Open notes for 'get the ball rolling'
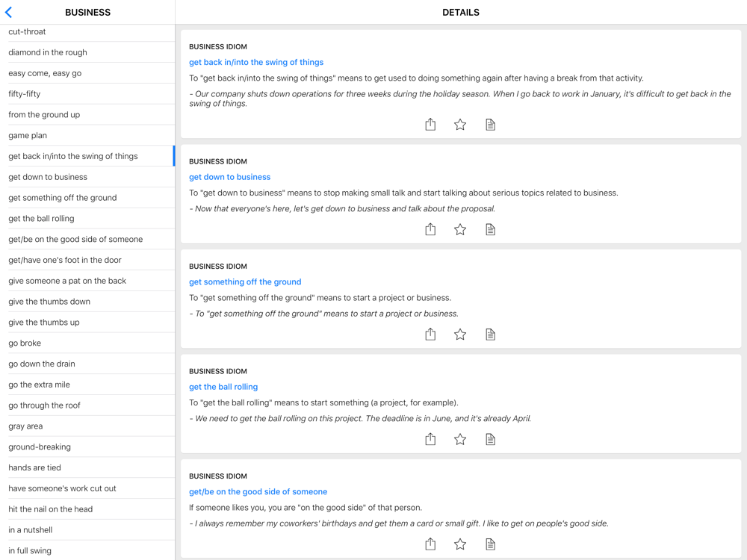The height and width of the screenshot is (560, 747). pos(490,439)
